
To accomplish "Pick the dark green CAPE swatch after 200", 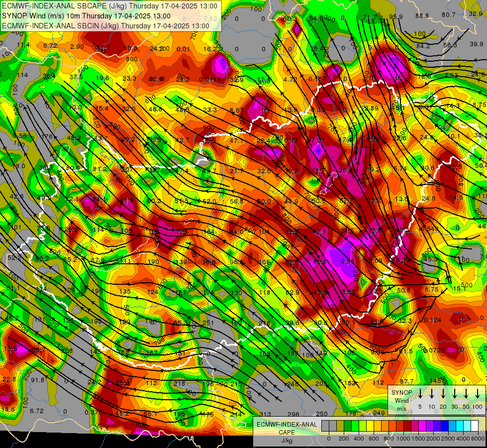I will pos(348,426).
